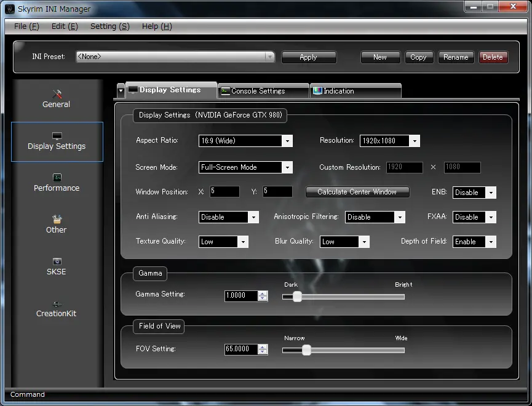The height and width of the screenshot is (406, 532).
Task: Click the red Delete preset button
Action: point(493,57)
